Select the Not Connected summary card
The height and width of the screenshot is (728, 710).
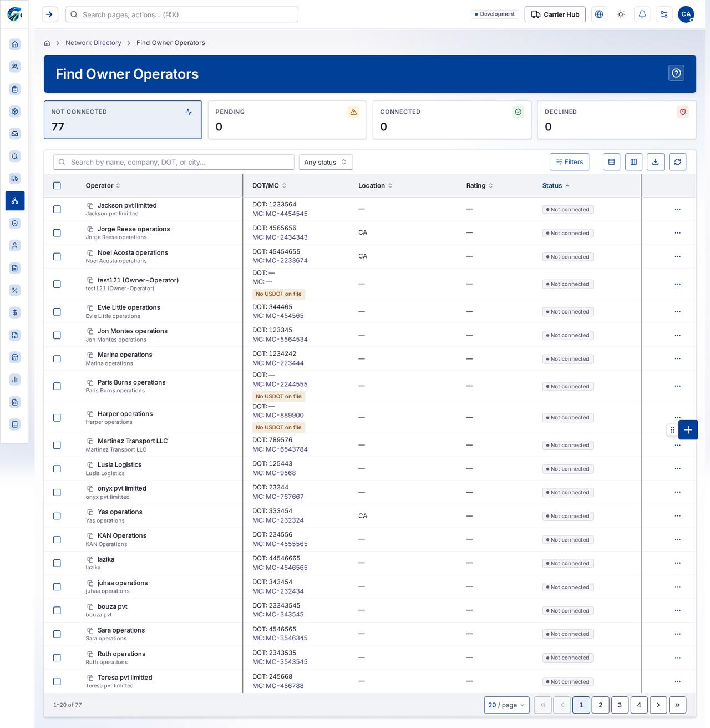[x=123, y=120]
